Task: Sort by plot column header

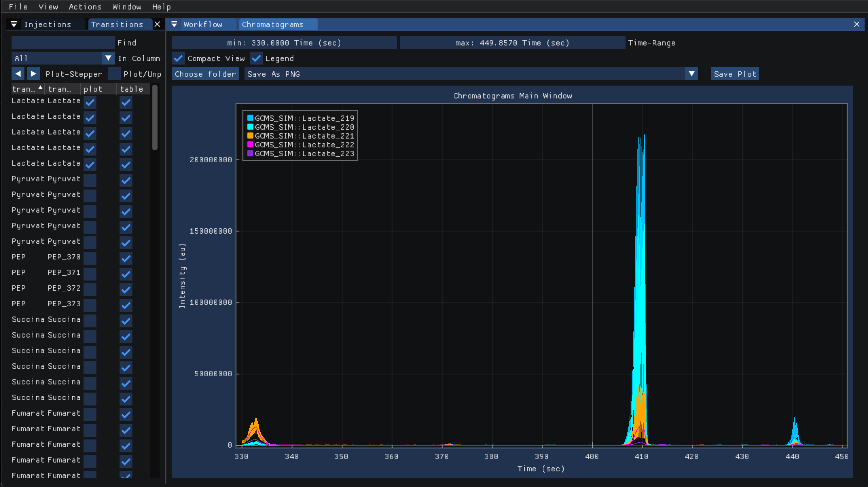Action: [x=98, y=89]
